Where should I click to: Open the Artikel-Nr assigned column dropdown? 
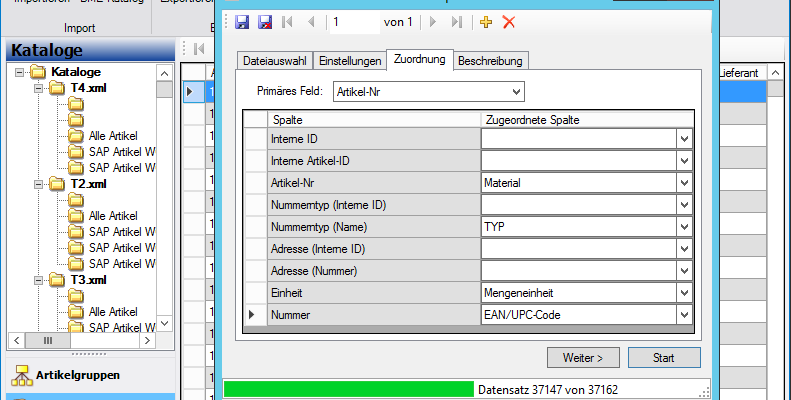(x=685, y=183)
